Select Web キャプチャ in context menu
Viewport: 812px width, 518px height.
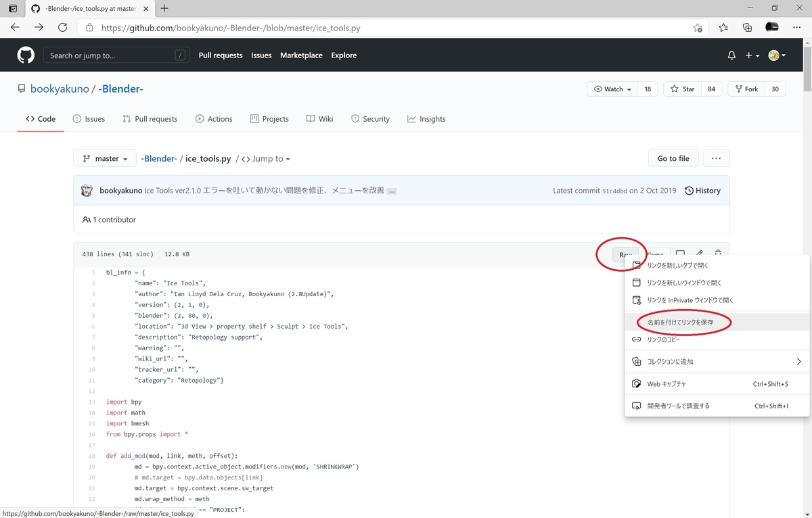pyautogui.click(x=717, y=384)
